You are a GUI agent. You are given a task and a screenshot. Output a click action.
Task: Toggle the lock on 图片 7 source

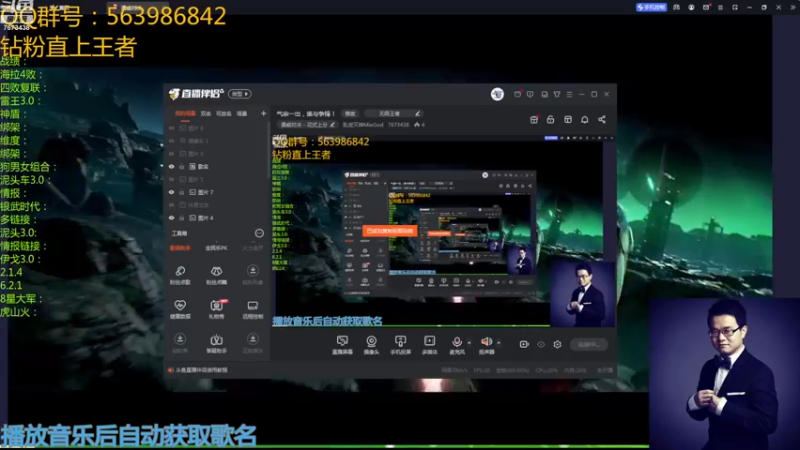pyautogui.click(x=182, y=192)
